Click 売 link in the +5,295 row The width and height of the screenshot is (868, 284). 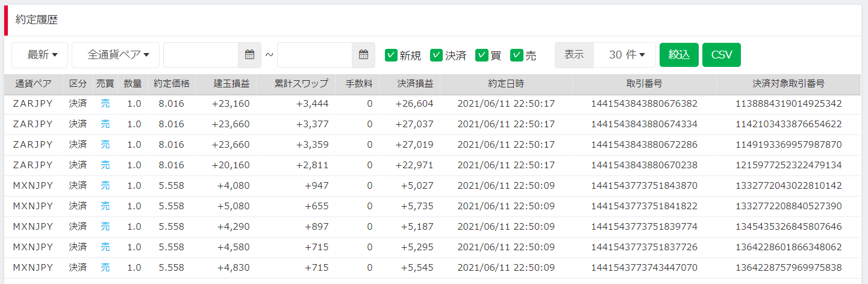tap(105, 247)
